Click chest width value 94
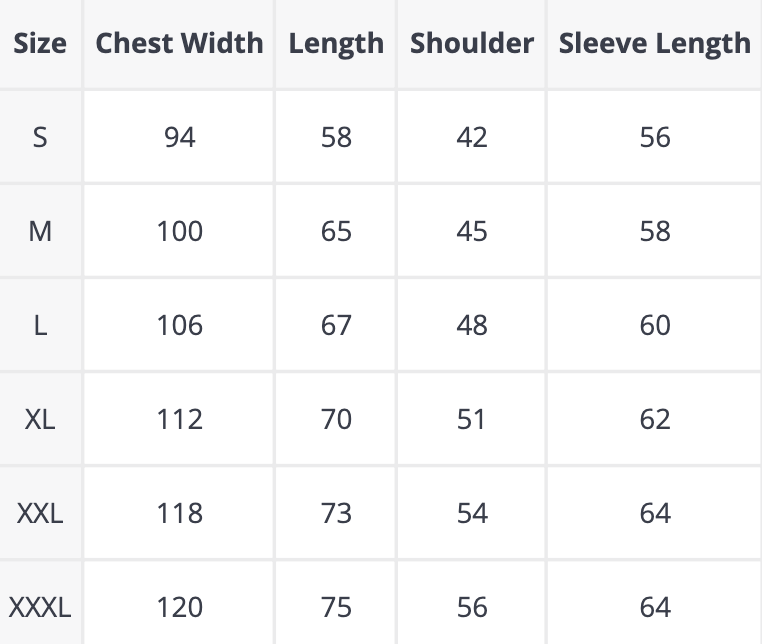 (180, 137)
